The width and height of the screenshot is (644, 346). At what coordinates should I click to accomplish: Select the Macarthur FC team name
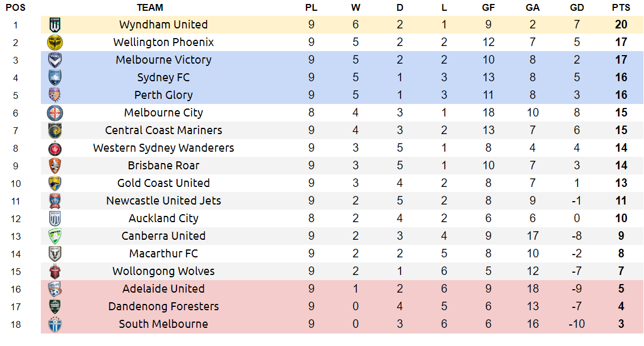tap(163, 253)
